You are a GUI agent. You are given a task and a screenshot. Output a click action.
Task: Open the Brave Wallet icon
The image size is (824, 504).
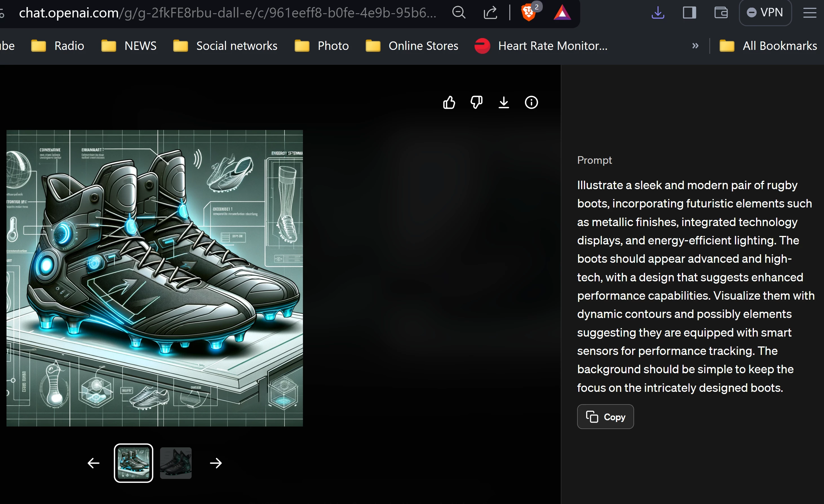tap(721, 13)
